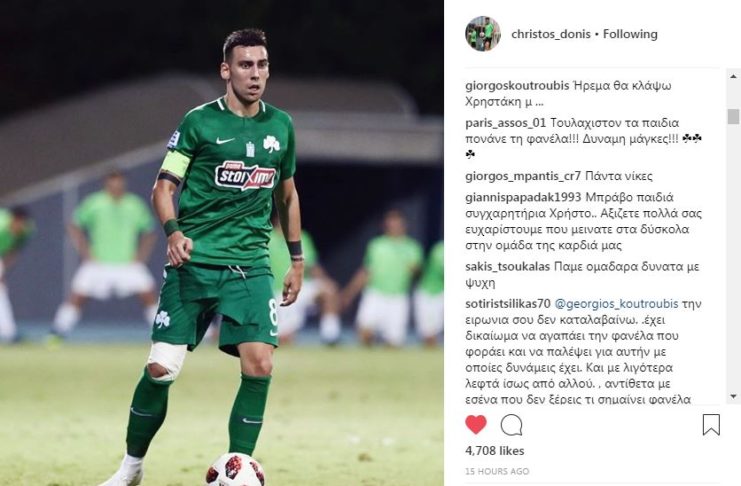Open giannispapadak1993 commenter profile

(x=522, y=197)
